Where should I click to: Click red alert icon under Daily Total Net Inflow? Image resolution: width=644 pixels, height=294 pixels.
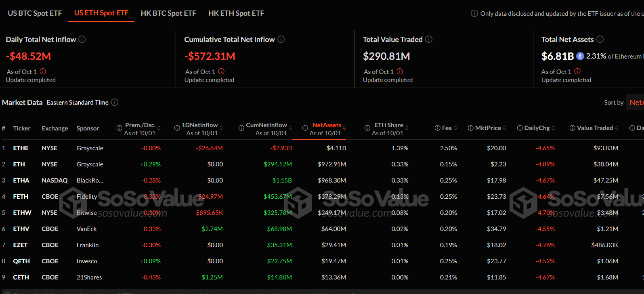coord(43,71)
